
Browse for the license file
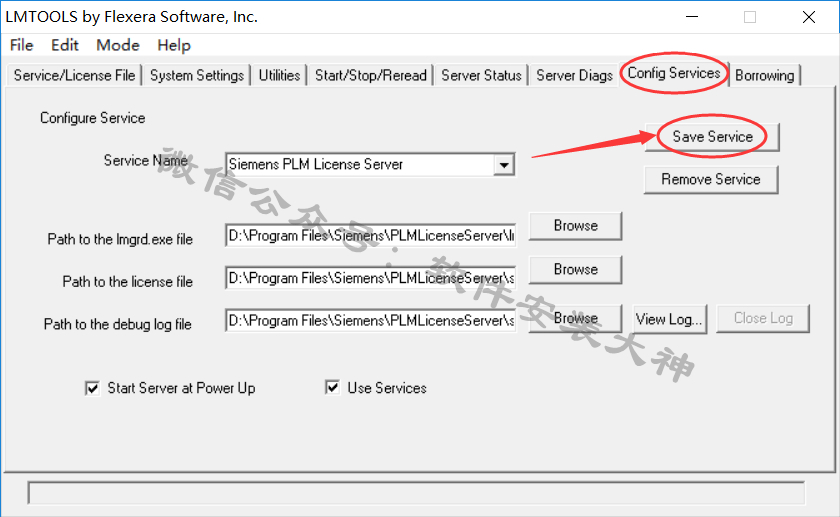[x=575, y=269]
